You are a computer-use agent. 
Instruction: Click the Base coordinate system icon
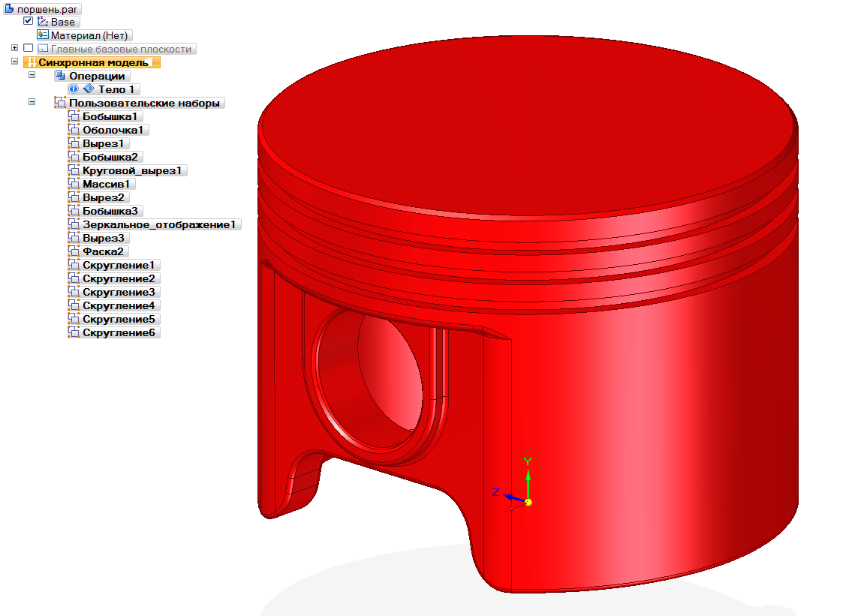click(43, 22)
